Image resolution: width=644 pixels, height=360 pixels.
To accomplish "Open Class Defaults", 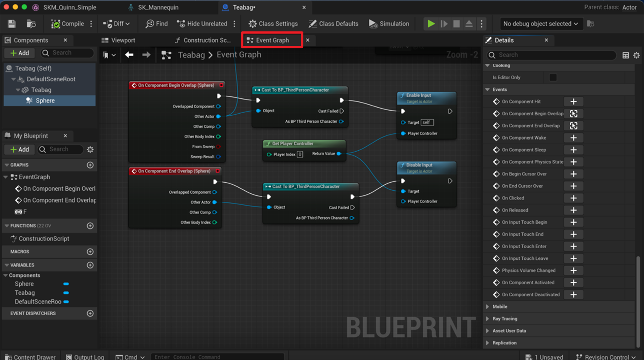I will (x=333, y=24).
